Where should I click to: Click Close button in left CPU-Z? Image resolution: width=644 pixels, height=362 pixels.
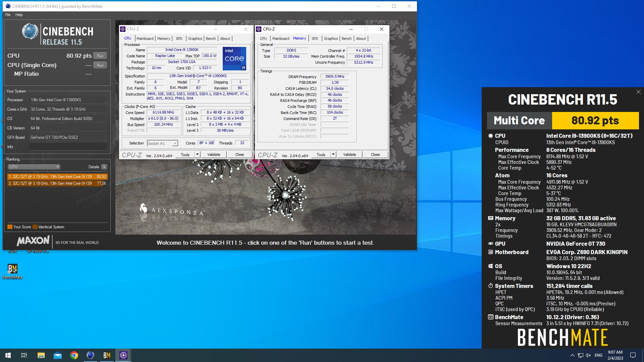(x=239, y=155)
